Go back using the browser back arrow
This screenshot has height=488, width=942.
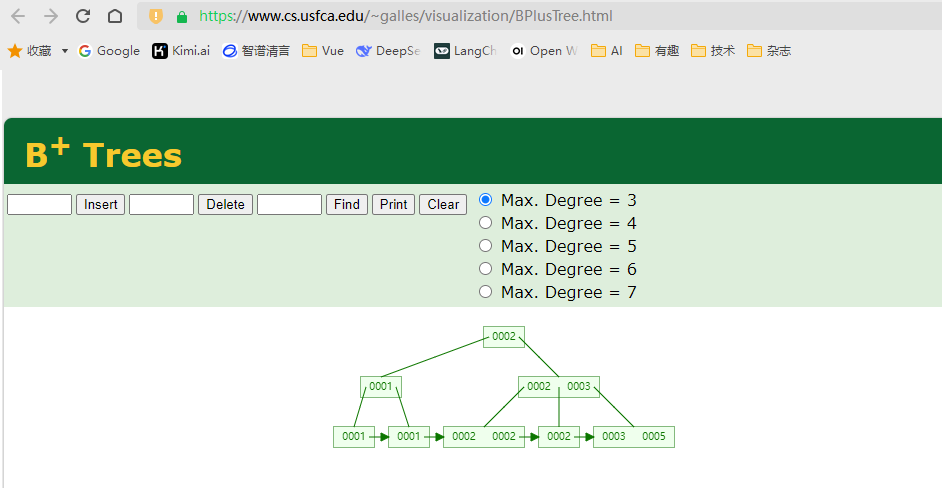[x=18, y=16]
